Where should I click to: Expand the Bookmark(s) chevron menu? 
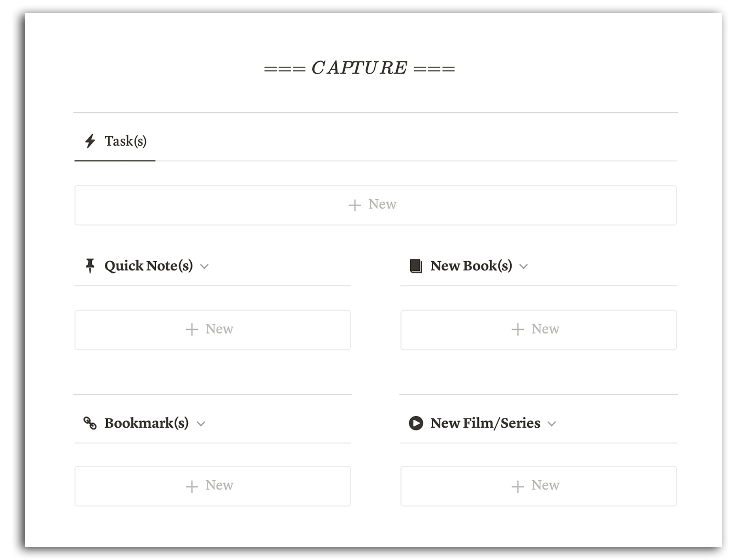201,424
